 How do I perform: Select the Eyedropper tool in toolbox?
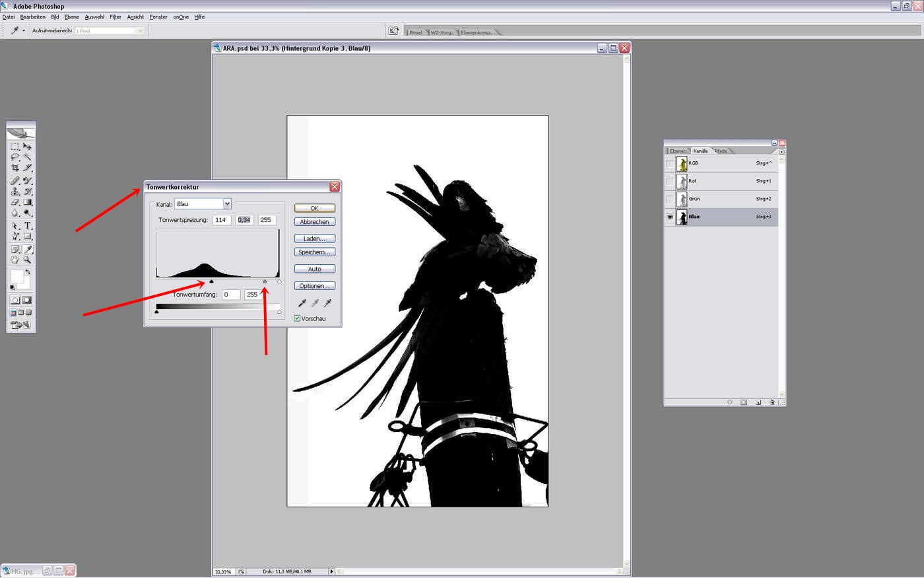click(28, 249)
